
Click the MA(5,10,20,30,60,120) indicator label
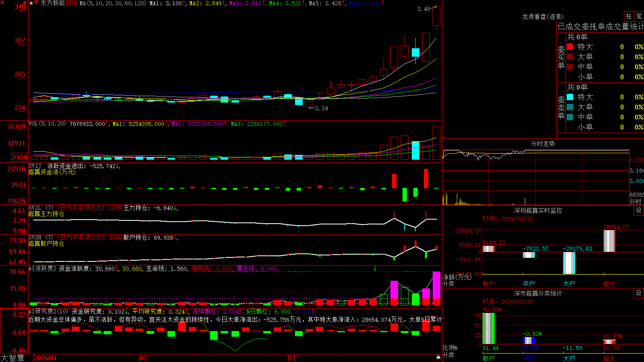[x=113, y=3]
